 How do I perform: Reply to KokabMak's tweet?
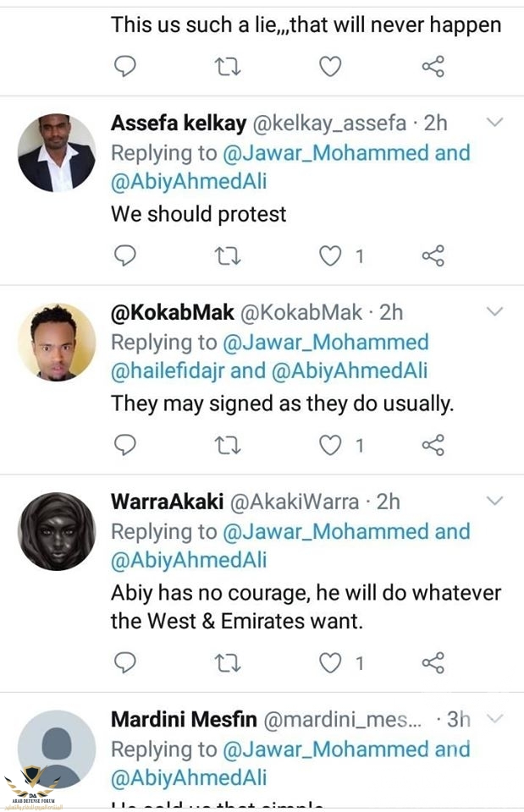[x=125, y=445]
